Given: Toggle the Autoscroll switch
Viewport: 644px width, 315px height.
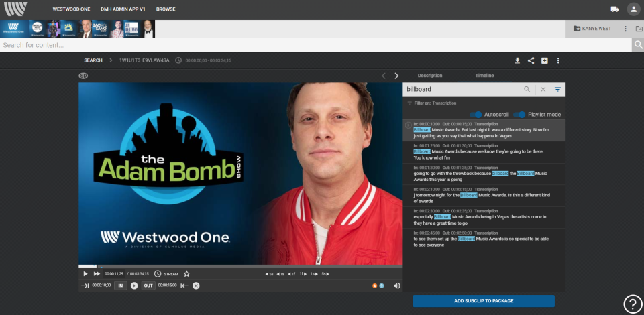Looking at the screenshot, I should [476, 115].
